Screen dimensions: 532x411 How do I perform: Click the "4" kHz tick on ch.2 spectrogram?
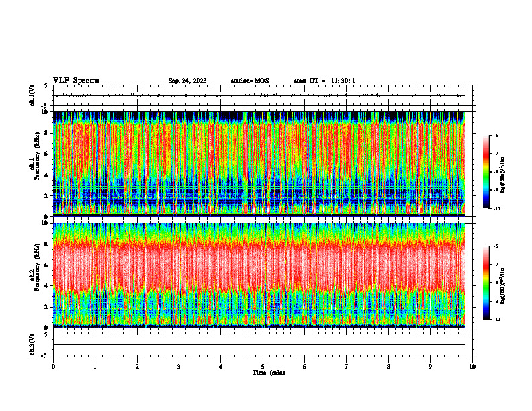(47, 286)
